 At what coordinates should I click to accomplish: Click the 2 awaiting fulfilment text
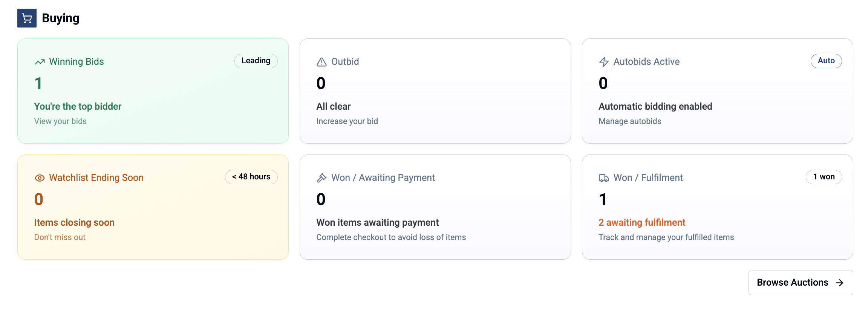point(642,223)
